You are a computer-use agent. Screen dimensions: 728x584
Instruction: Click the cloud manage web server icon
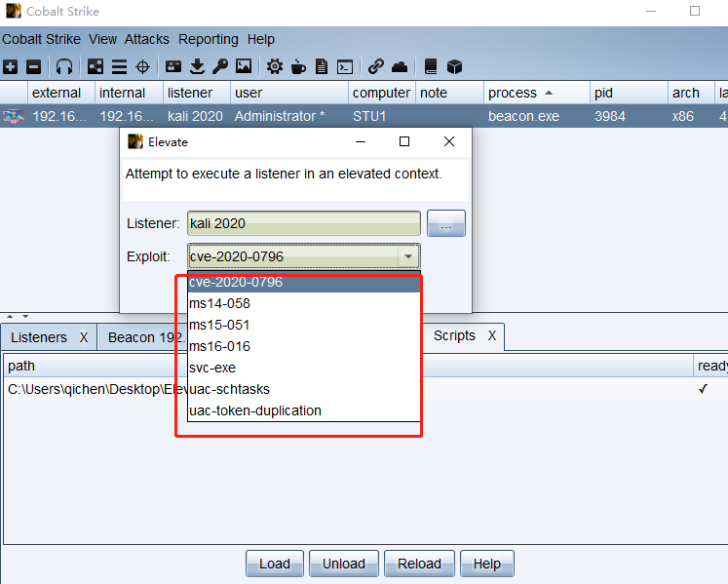point(400,67)
